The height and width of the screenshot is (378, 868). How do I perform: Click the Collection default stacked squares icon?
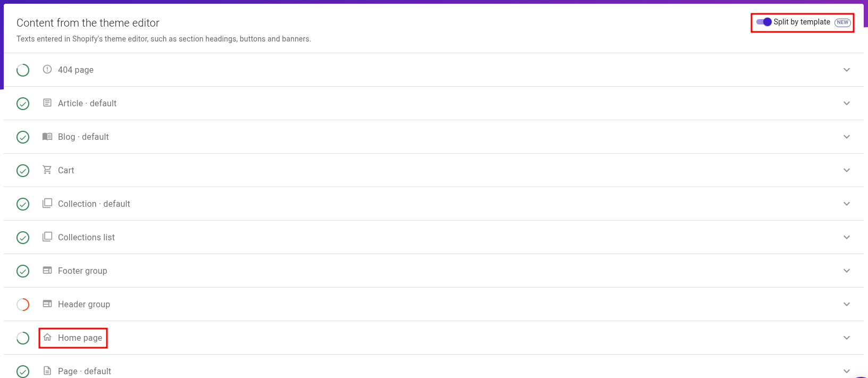coord(47,203)
